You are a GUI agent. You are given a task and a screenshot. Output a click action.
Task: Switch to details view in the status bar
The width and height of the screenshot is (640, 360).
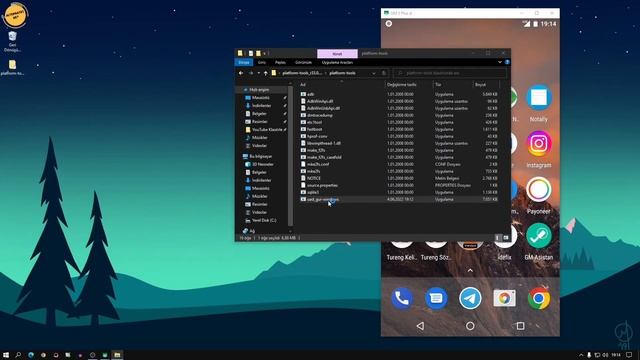[497, 238]
